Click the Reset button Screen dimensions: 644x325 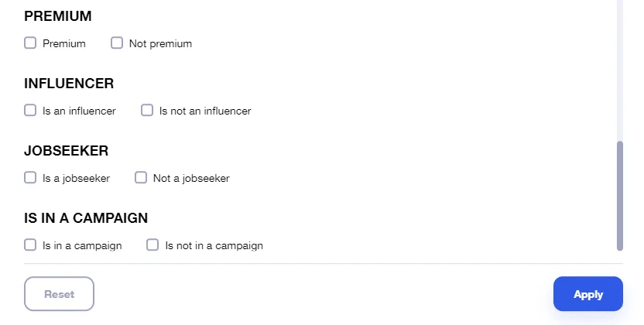(59, 294)
